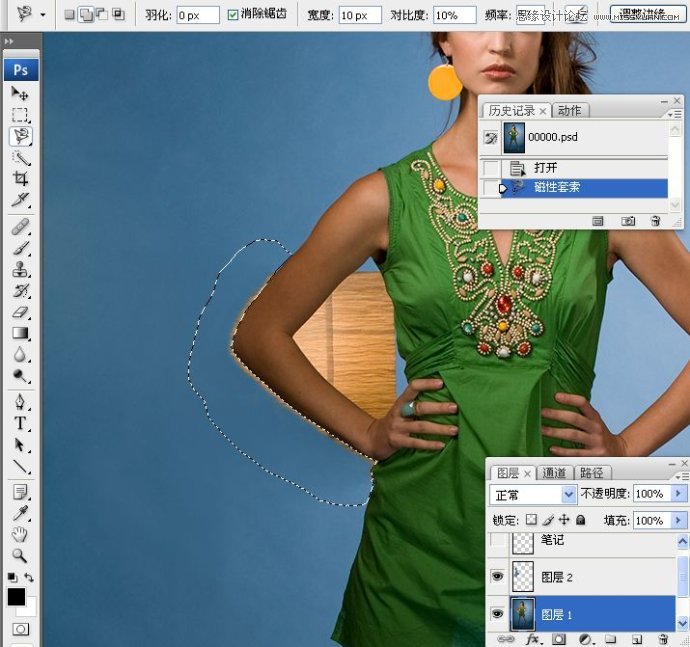Image resolution: width=690 pixels, height=647 pixels.
Task: Create new document from current state
Action: tap(598, 221)
